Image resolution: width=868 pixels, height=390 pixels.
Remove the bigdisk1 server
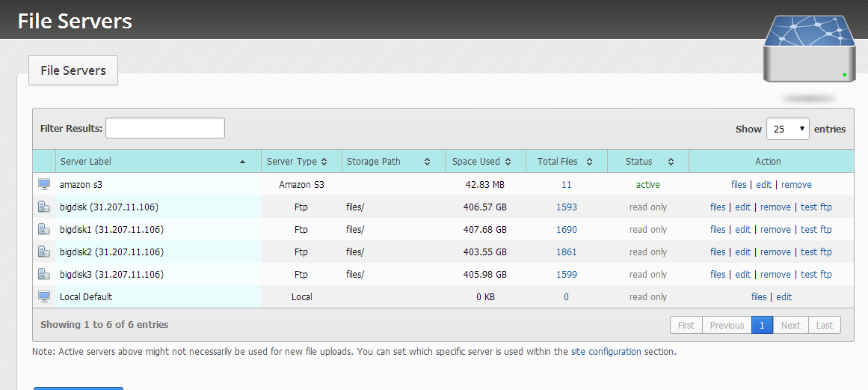[775, 229]
